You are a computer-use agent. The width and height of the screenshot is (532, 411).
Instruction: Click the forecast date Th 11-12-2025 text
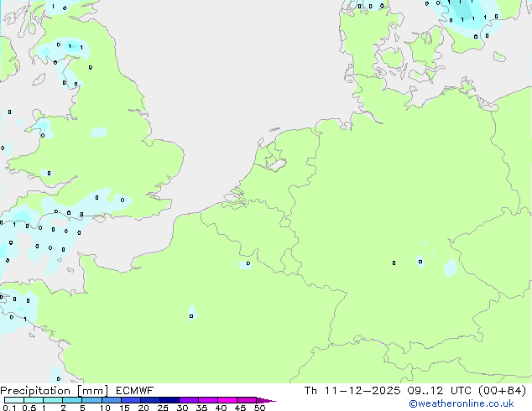(354, 390)
